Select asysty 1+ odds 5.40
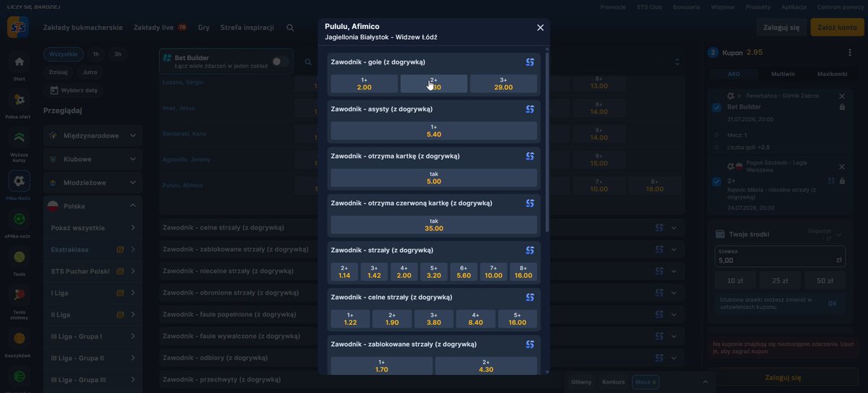 pyautogui.click(x=434, y=130)
